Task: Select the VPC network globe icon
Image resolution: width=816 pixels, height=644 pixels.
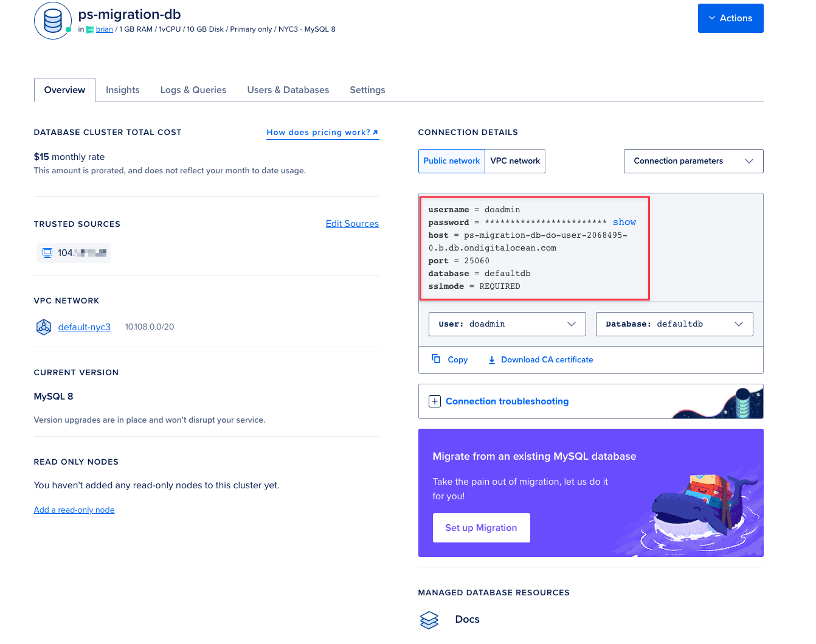Action: 43,327
